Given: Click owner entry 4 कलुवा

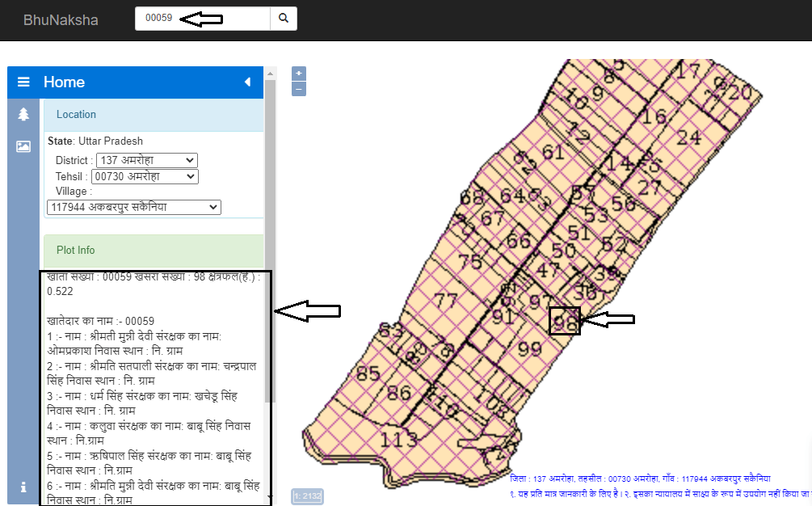Looking at the screenshot, I should coord(149,433).
